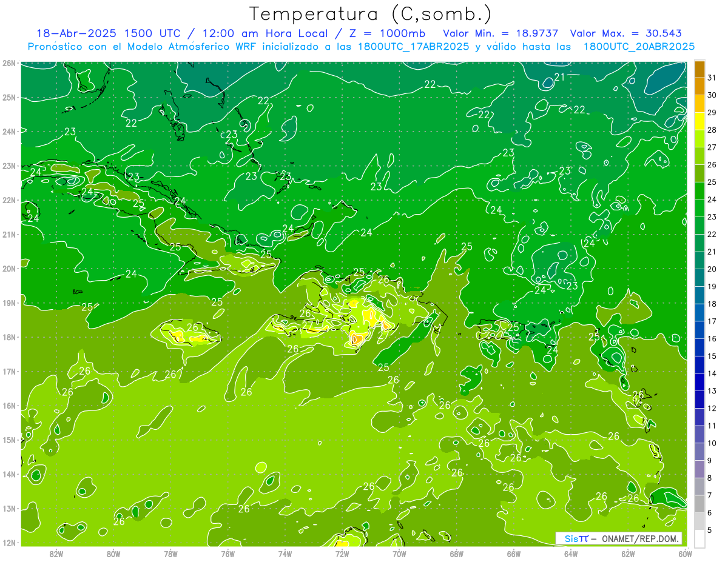Viewport: 728px width, 562px height.
Task: Click the latitude label 13N
Action: (x=9, y=508)
